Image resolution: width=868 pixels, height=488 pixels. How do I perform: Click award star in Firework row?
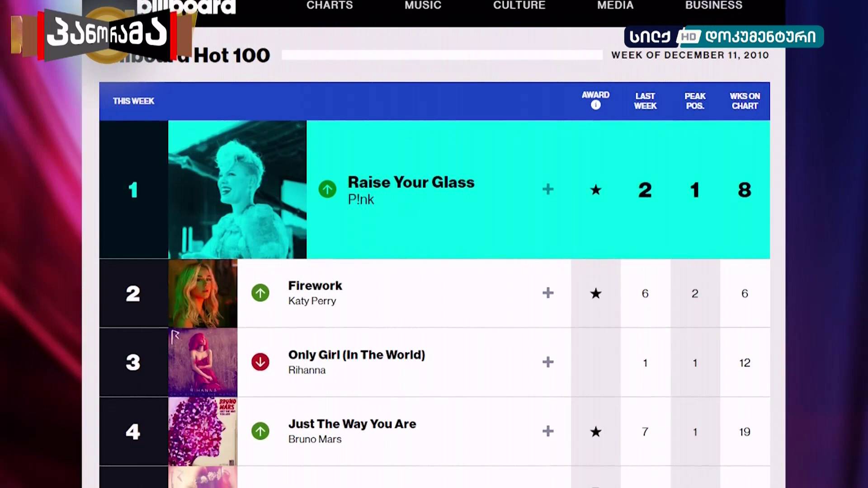tap(596, 294)
